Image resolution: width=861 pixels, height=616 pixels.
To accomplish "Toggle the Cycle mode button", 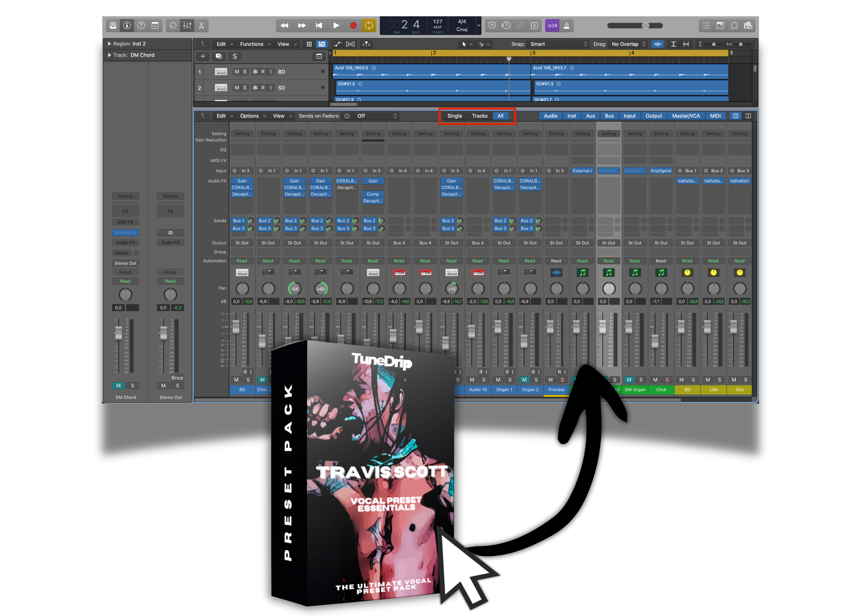I will [x=369, y=25].
